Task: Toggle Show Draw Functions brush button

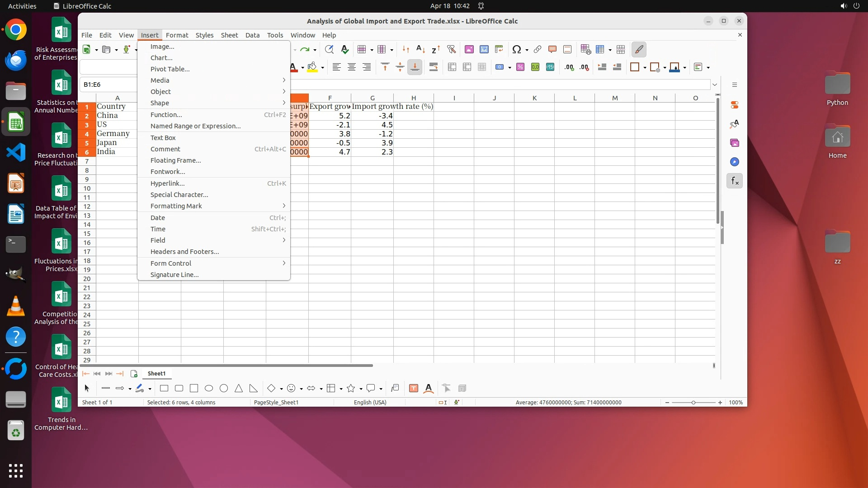Action: click(x=639, y=49)
